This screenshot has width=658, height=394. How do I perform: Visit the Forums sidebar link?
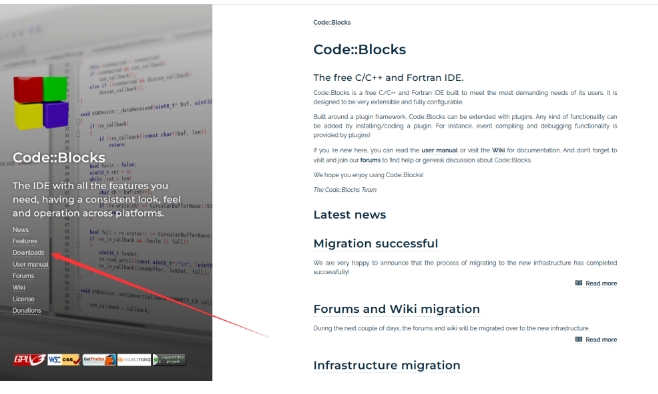coord(23,276)
